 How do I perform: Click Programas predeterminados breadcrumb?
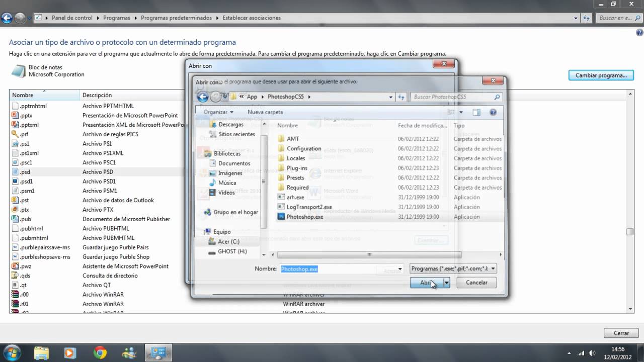pyautogui.click(x=176, y=18)
